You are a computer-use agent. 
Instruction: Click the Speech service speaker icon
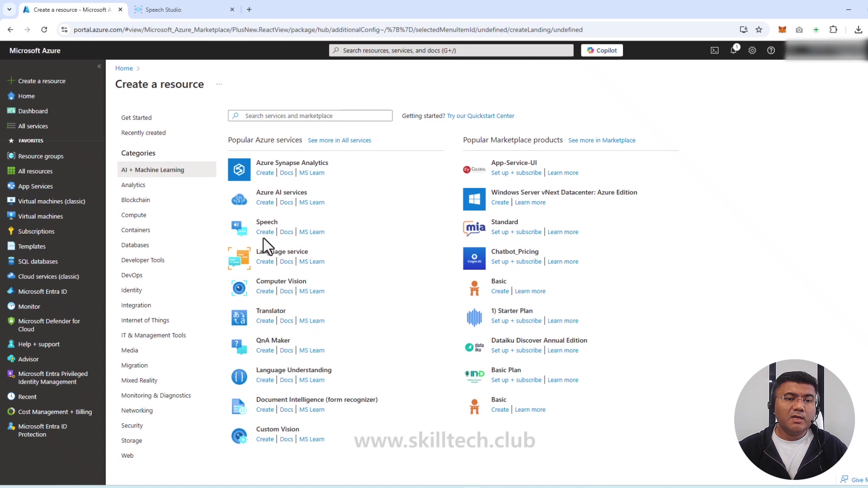(239, 228)
